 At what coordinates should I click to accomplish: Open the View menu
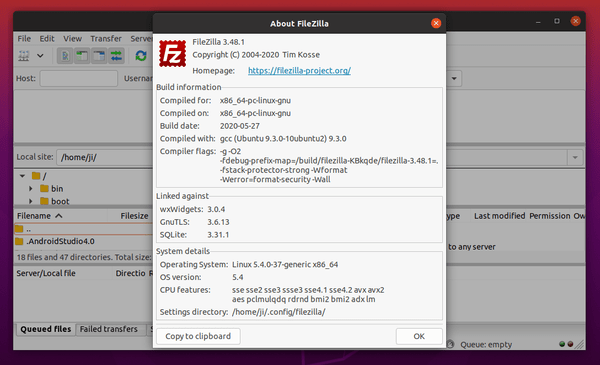(72, 39)
